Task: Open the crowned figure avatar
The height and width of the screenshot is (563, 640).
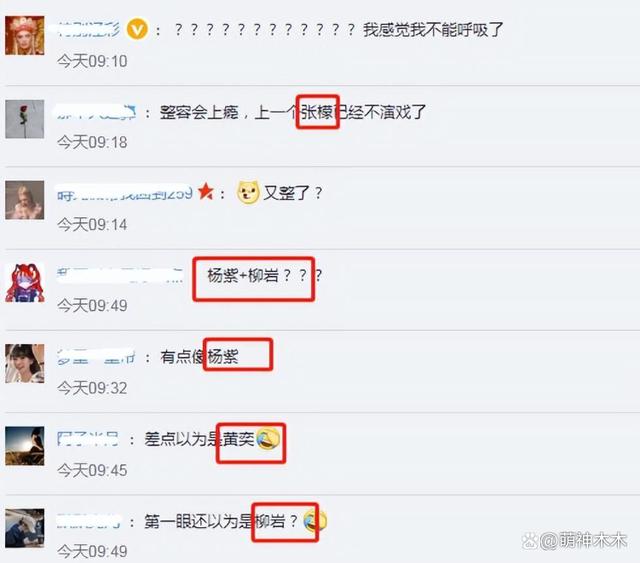Action: pyautogui.click(x=24, y=36)
